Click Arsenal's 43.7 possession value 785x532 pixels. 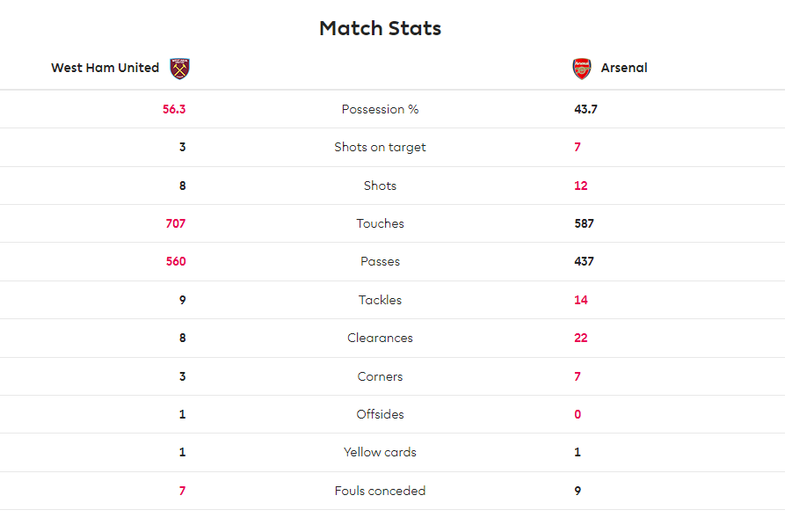point(585,109)
